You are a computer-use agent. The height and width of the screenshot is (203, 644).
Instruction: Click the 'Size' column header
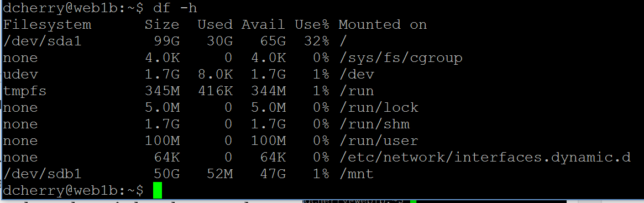162,25
